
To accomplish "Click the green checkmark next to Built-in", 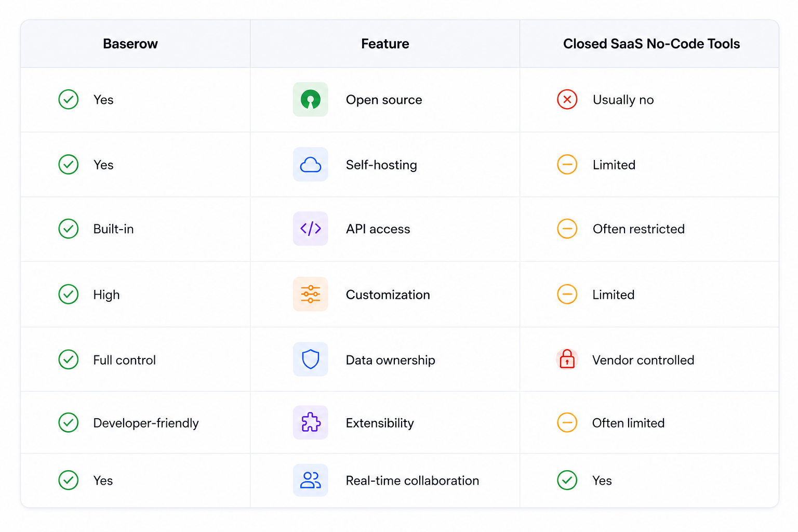I will [69, 229].
